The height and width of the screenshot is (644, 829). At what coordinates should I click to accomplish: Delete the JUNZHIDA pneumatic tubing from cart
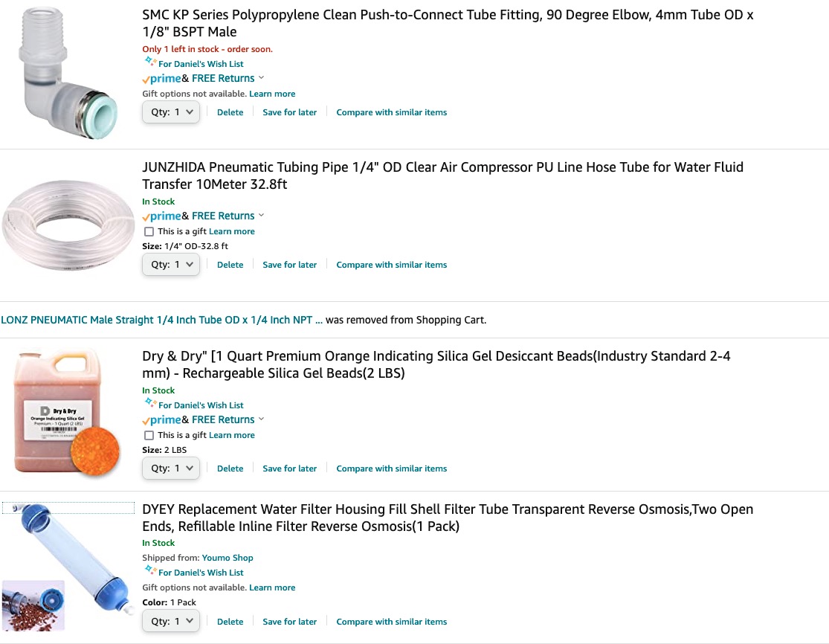230,265
